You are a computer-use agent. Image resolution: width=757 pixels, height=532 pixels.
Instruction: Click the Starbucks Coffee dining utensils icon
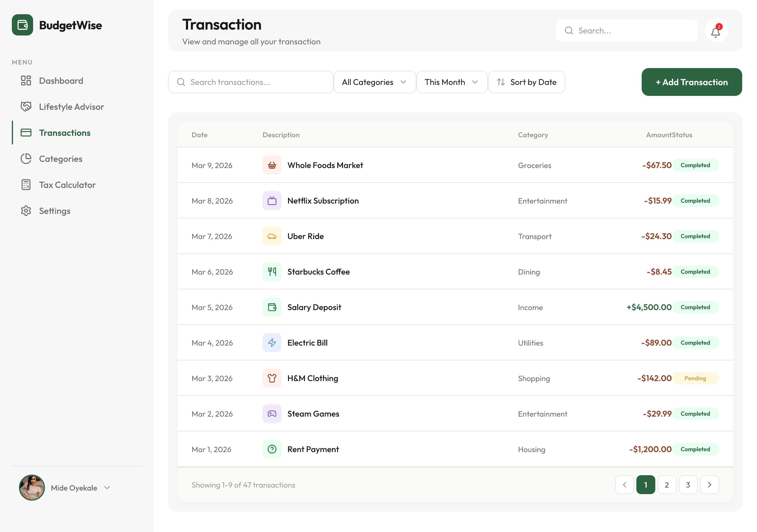coord(272,272)
